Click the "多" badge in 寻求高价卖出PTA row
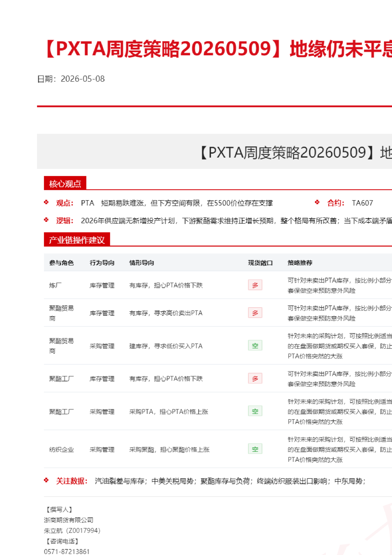Image resolution: width=392 pixels, height=555 pixels. [255, 313]
